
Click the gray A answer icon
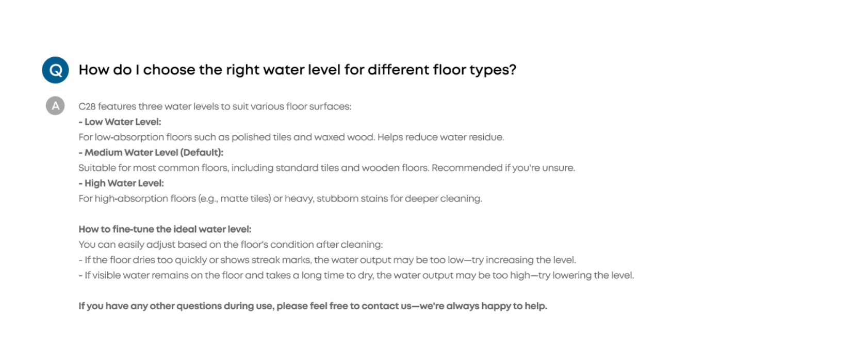pos(55,106)
